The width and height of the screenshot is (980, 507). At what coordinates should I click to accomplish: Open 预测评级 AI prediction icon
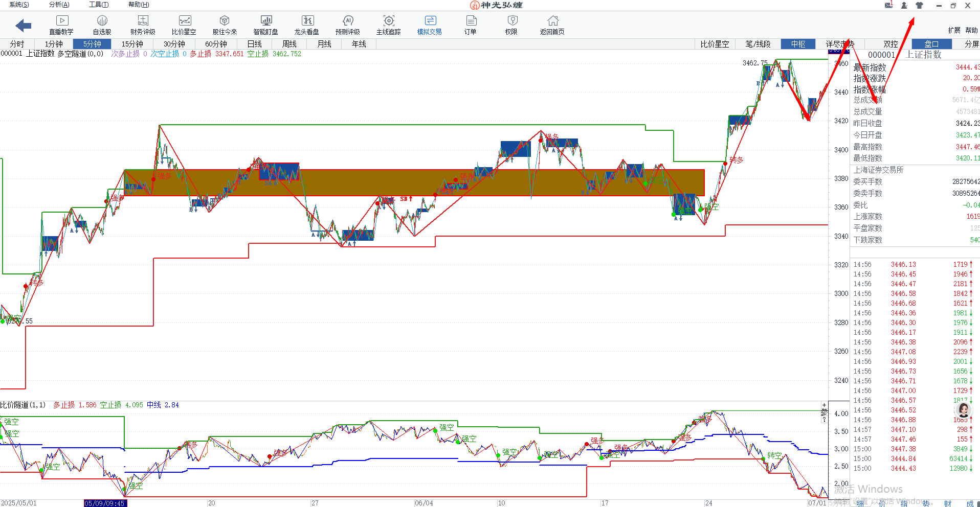coord(348,25)
